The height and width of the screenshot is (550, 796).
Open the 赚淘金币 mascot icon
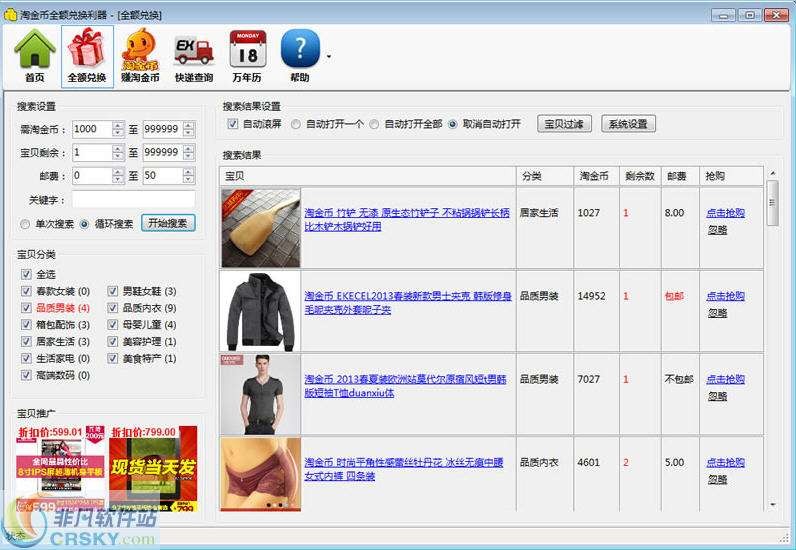[x=140, y=56]
